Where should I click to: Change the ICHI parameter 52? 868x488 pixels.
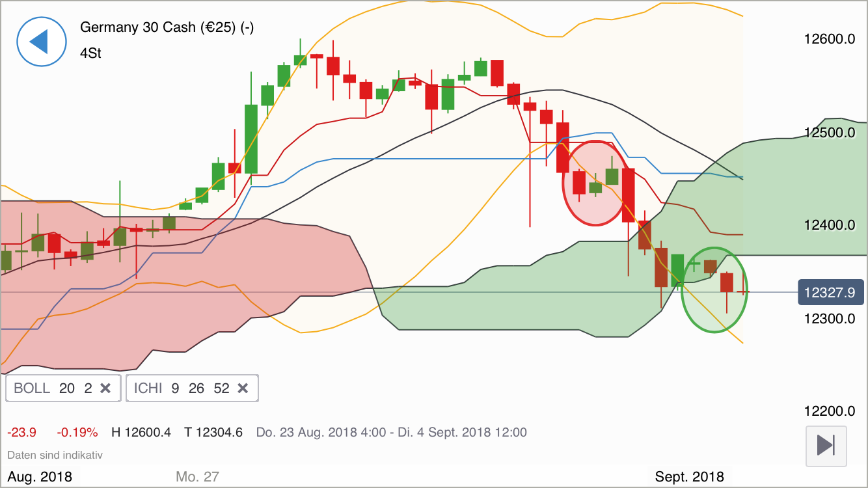click(x=221, y=388)
